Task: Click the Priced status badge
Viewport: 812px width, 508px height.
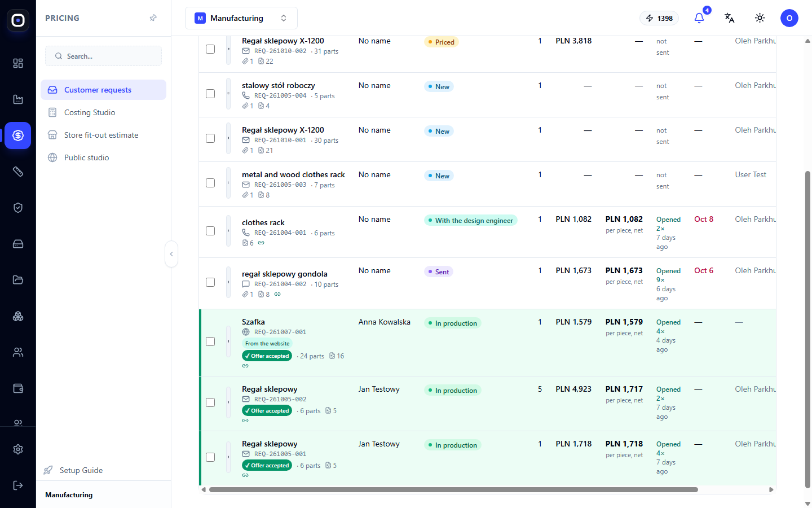Action: coord(442,42)
